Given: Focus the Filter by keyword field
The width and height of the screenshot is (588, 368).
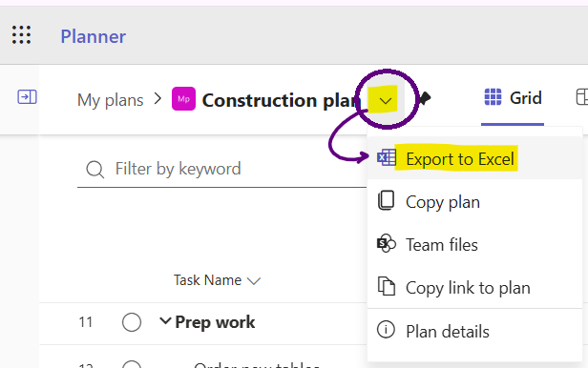Looking at the screenshot, I should 221,169.
